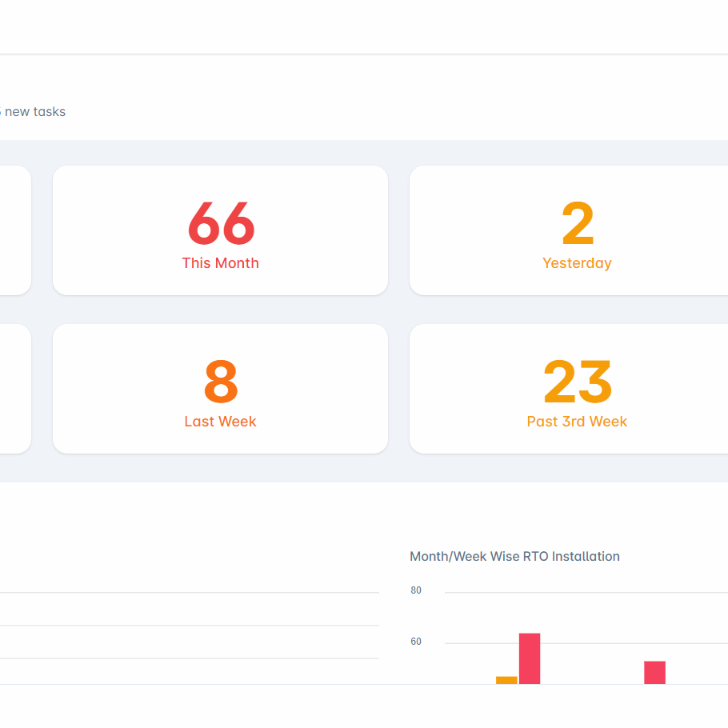Click Month/Week Wise RTO Installation chart title
This screenshot has height=728, width=728.
[514, 556]
